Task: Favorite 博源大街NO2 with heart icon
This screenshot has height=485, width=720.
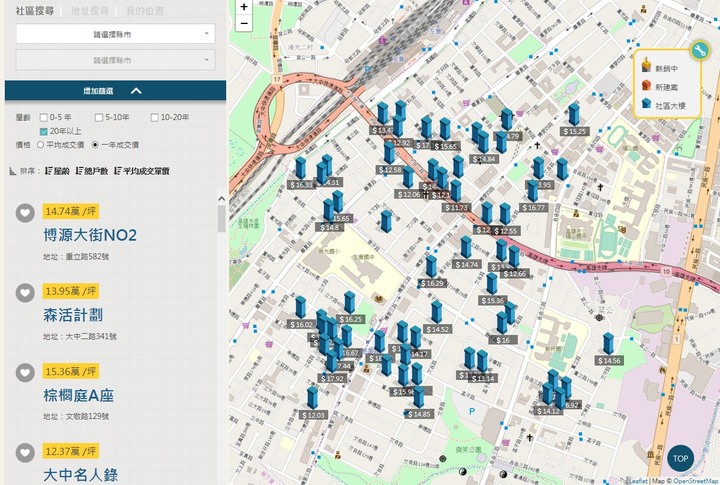Action: tap(25, 213)
